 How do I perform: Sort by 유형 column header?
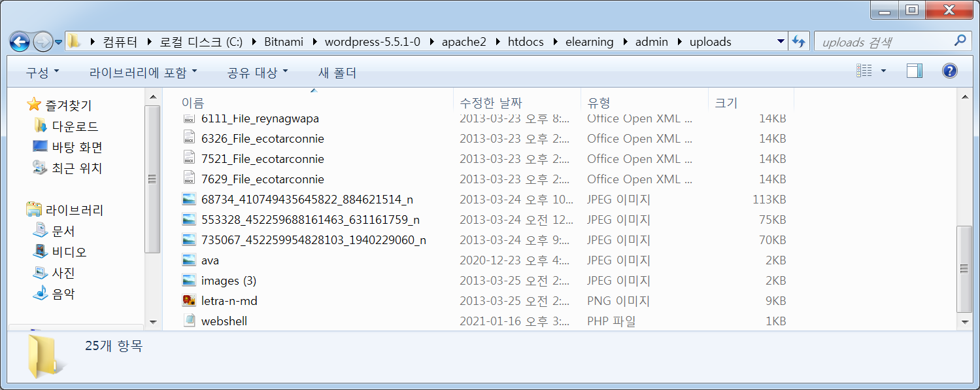click(598, 103)
